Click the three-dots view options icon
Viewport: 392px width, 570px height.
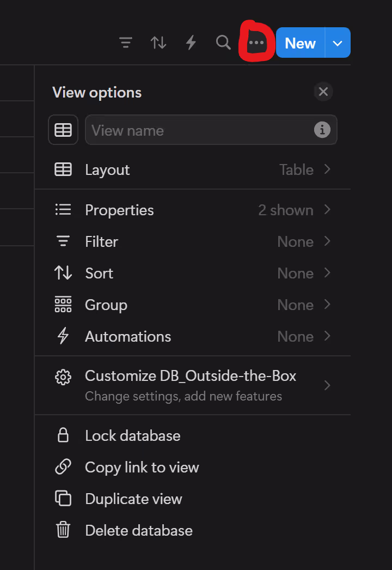click(x=256, y=43)
